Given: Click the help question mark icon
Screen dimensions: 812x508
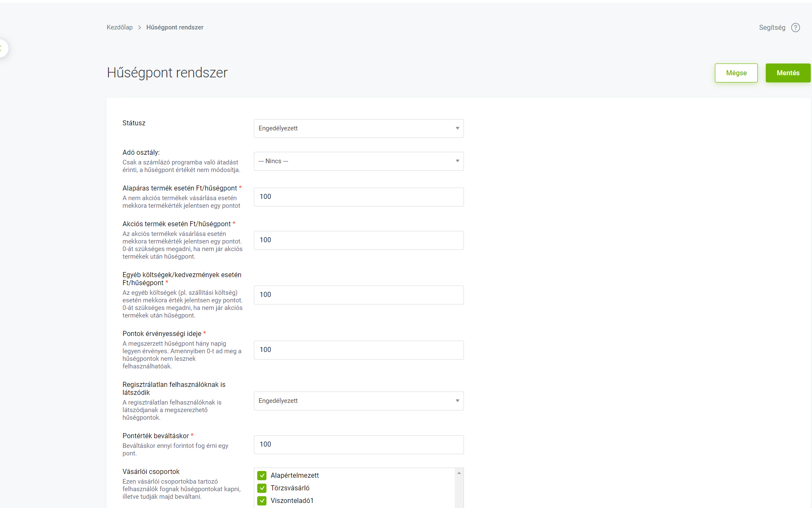Looking at the screenshot, I should tap(795, 27).
